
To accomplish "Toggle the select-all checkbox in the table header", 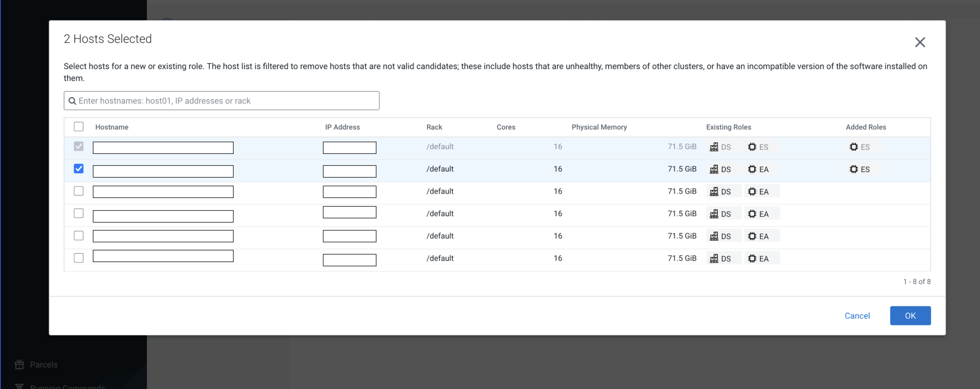I will click(x=78, y=127).
